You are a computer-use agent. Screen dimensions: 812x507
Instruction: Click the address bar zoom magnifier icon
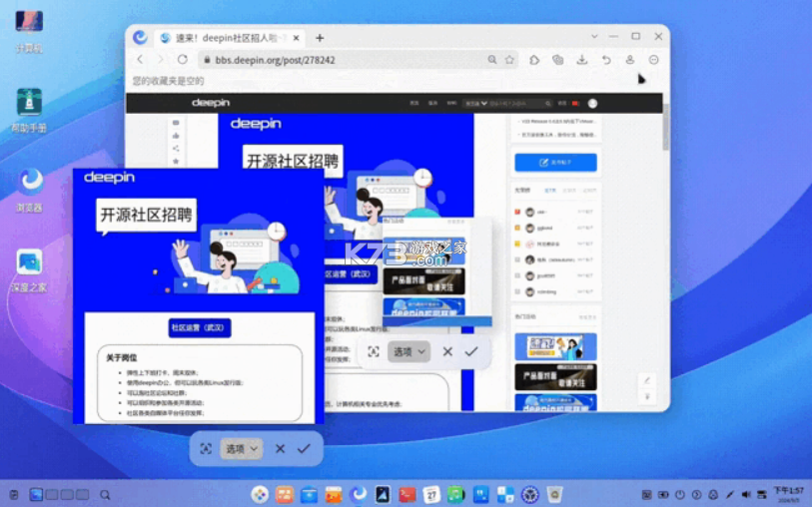[x=492, y=60]
